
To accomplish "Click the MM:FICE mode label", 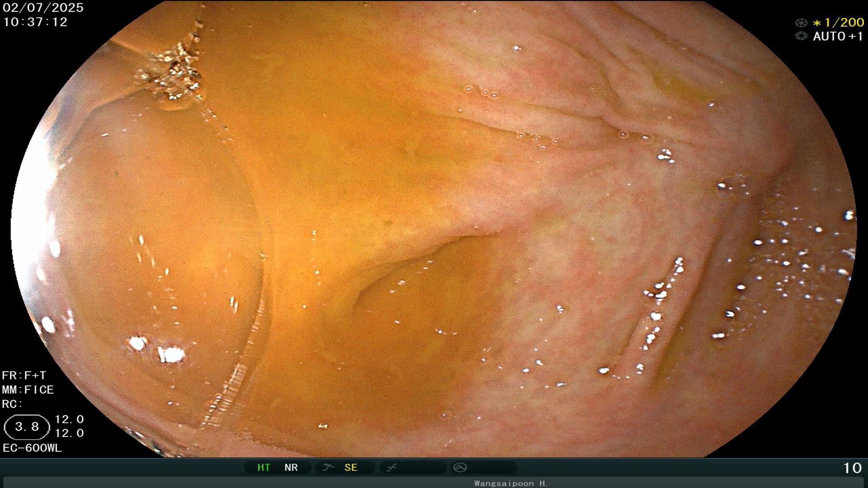I will click(x=28, y=389).
